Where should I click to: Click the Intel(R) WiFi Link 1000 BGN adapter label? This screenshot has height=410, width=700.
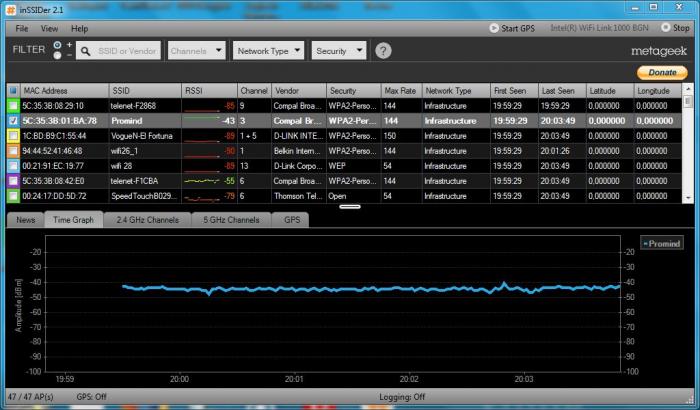[x=599, y=28]
